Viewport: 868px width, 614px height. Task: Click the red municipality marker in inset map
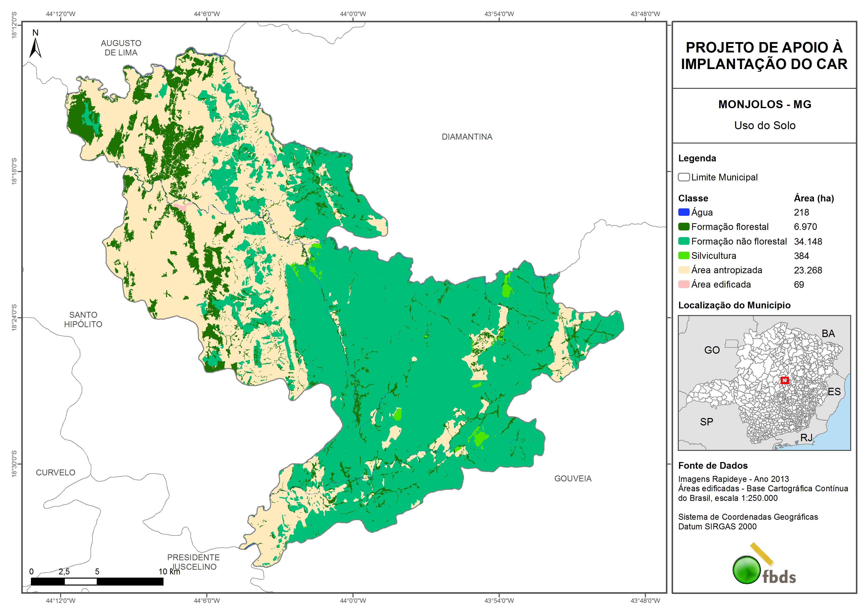pyautogui.click(x=784, y=380)
